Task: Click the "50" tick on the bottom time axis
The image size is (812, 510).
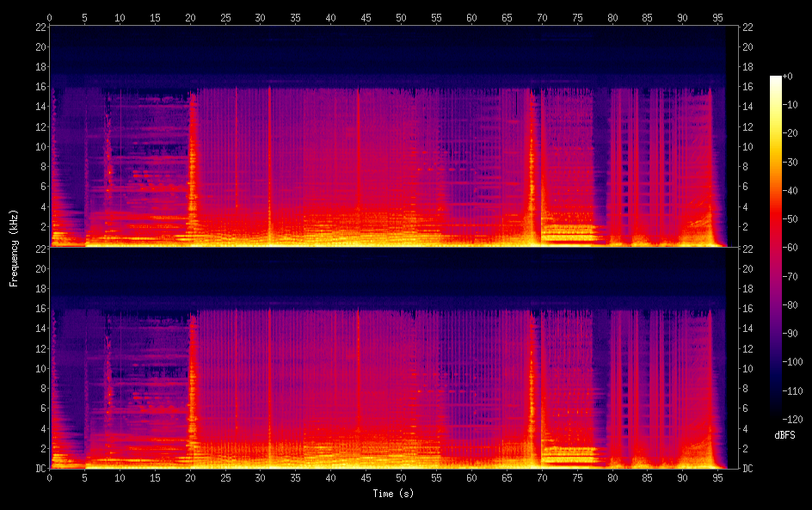Action: pos(401,477)
